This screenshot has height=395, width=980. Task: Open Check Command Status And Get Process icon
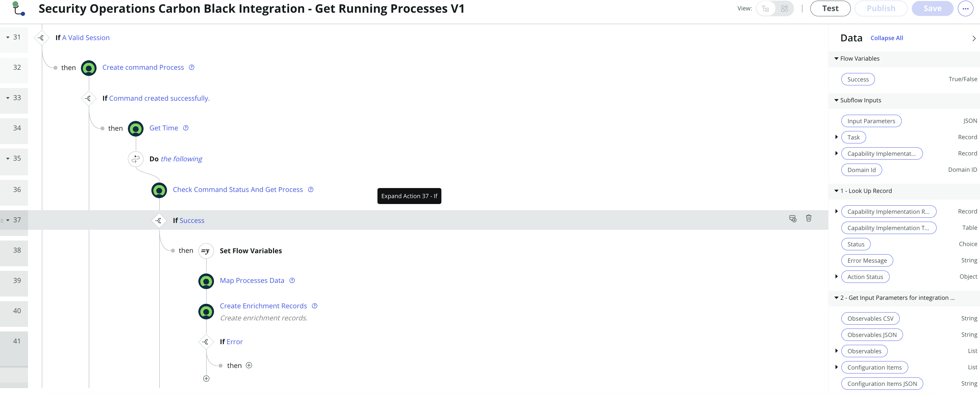tap(159, 190)
